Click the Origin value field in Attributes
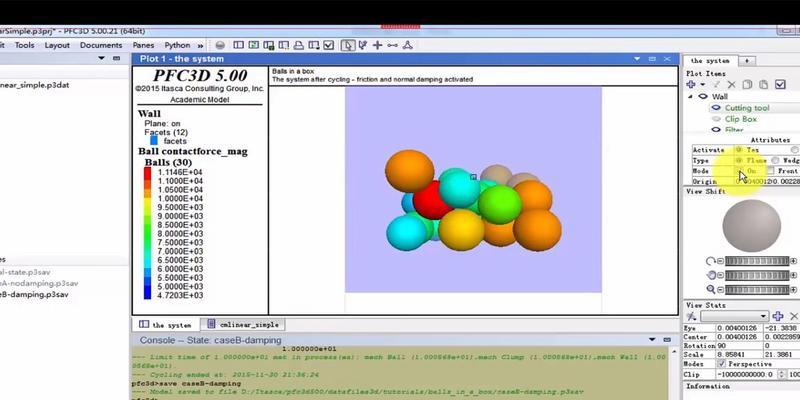The image size is (800, 400). 767,182
